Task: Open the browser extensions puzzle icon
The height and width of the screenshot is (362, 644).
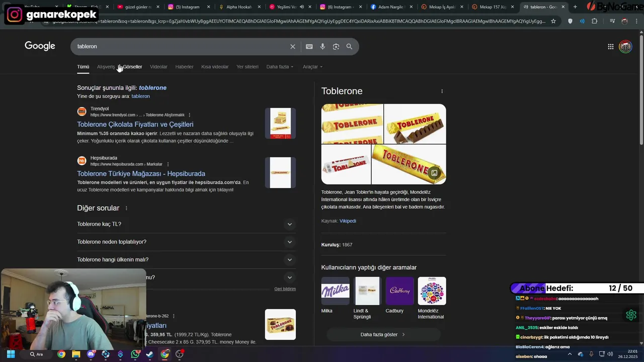Action: [595, 21]
